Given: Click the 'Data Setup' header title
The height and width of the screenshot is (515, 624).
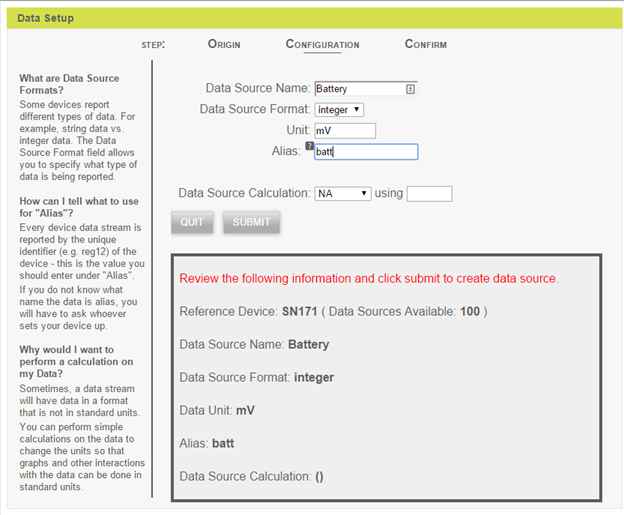Looking at the screenshot, I should click(x=46, y=18).
